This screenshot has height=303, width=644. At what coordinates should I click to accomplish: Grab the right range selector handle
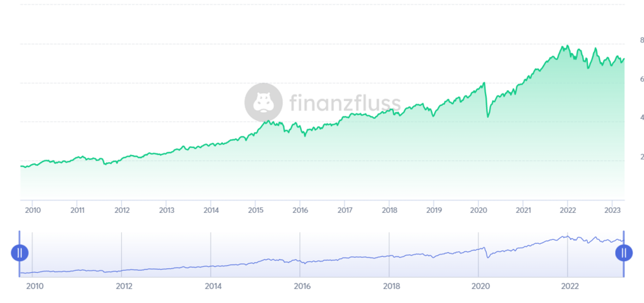(x=623, y=253)
